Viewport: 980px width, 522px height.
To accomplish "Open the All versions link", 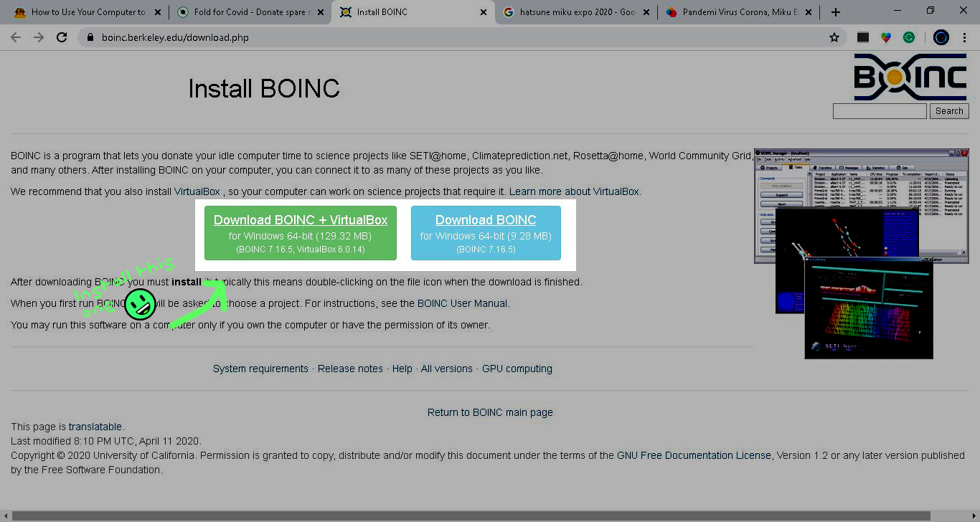I will 447,369.
